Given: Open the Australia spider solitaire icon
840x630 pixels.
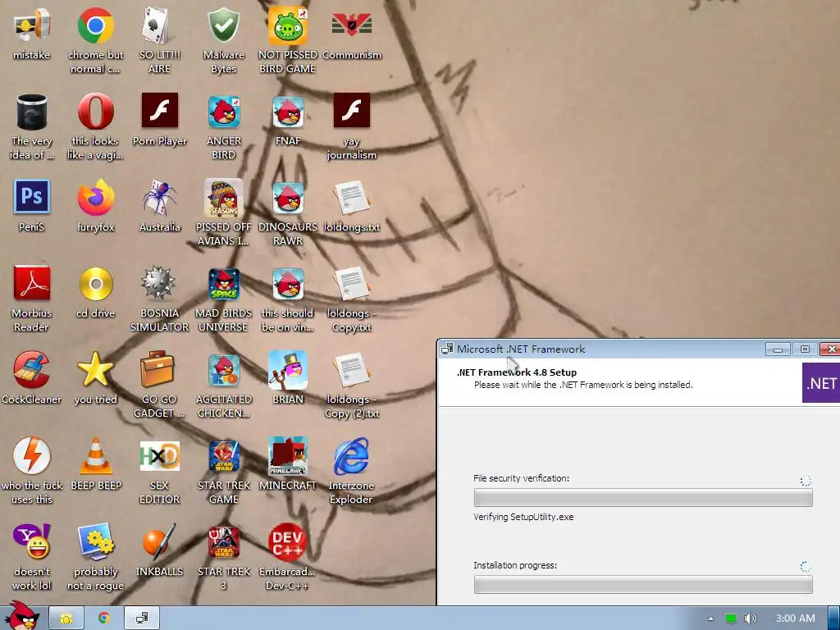Looking at the screenshot, I should pyautogui.click(x=159, y=199).
